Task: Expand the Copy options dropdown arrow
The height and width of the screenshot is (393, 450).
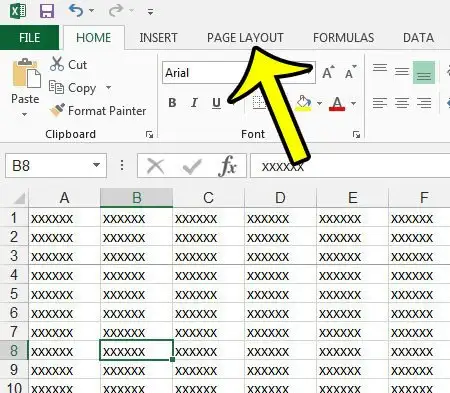Action: coord(108,88)
